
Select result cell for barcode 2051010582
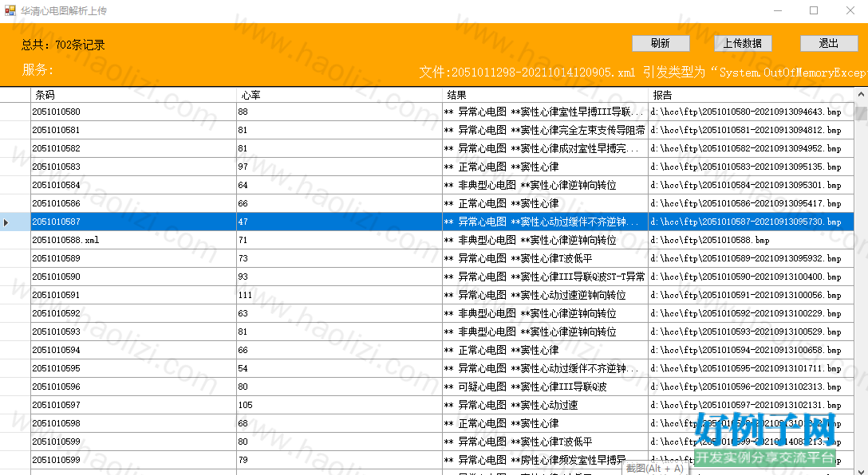pos(545,148)
